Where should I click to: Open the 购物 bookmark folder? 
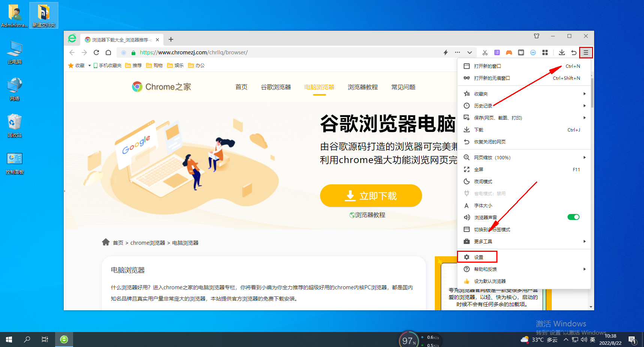tap(154, 65)
